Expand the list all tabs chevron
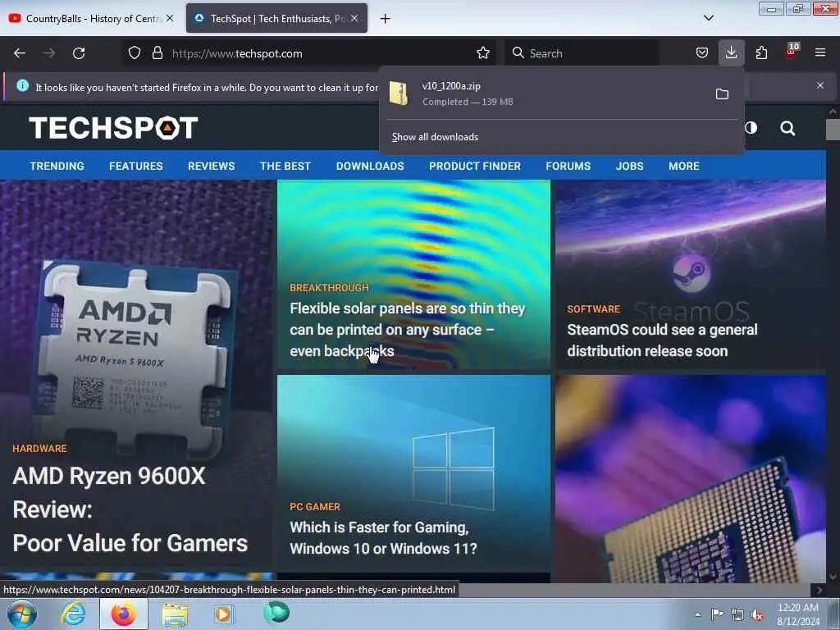The image size is (840, 630). [708, 18]
